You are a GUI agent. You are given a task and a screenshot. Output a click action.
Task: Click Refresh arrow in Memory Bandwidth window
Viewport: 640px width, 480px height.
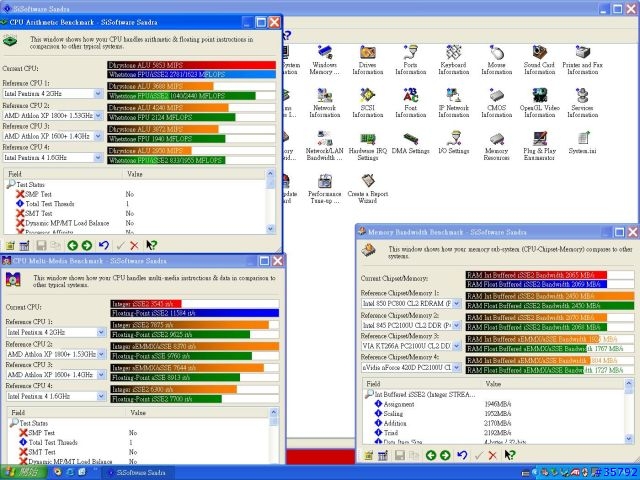pyautogui.click(x=462, y=455)
